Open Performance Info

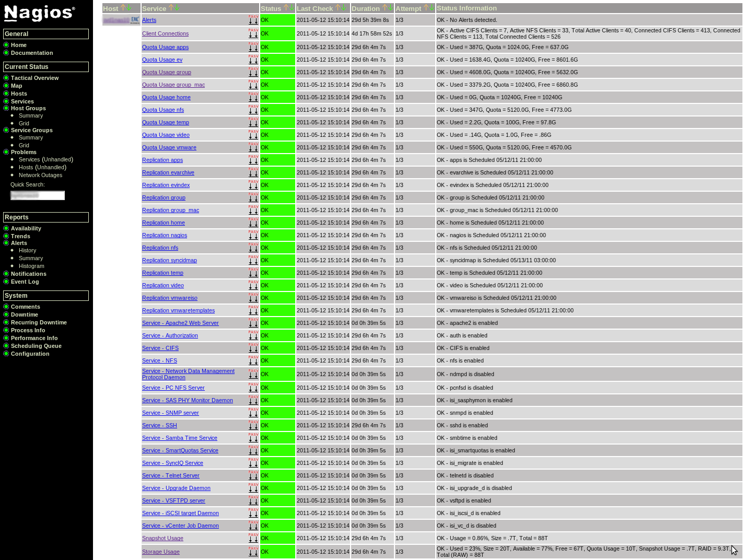coord(34,338)
